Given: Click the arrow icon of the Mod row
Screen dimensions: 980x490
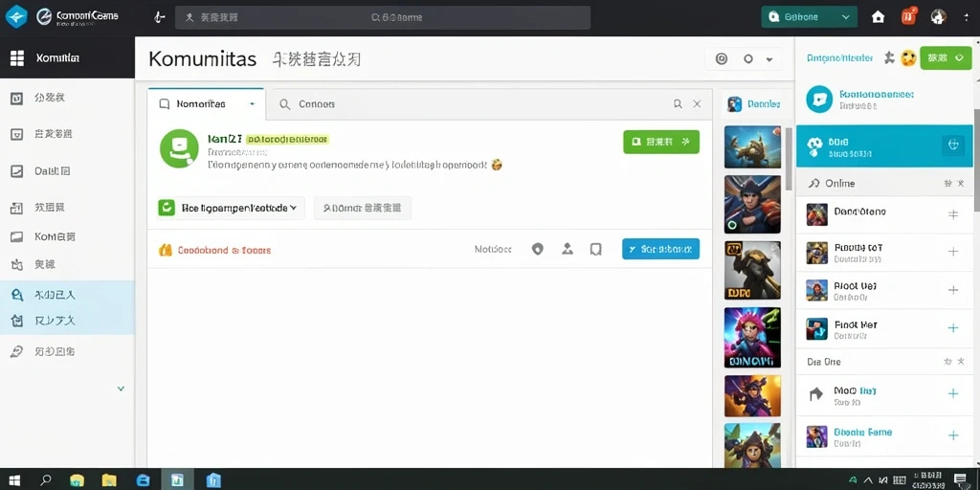Looking at the screenshot, I should (x=815, y=393).
